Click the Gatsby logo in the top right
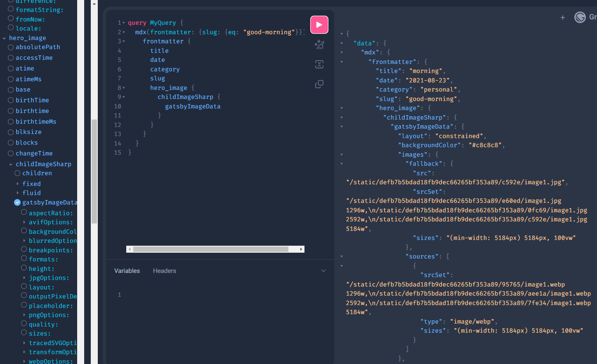This screenshot has width=597, height=364. coord(580,17)
